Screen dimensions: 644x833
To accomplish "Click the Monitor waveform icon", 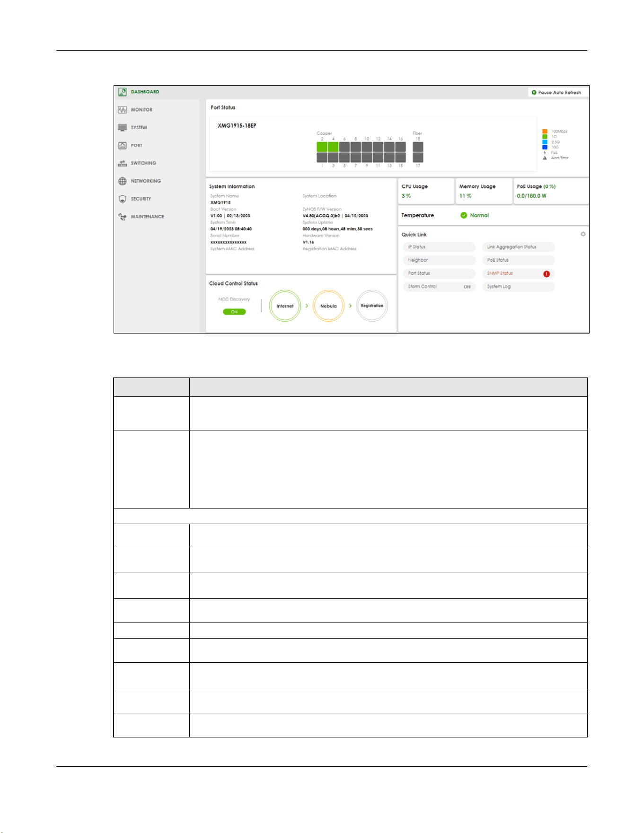I will coord(123,110).
